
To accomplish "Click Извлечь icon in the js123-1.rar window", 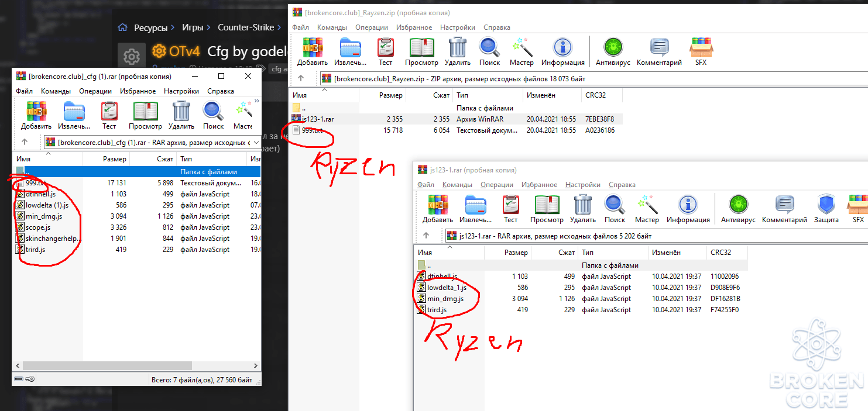I will pyautogui.click(x=475, y=209).
